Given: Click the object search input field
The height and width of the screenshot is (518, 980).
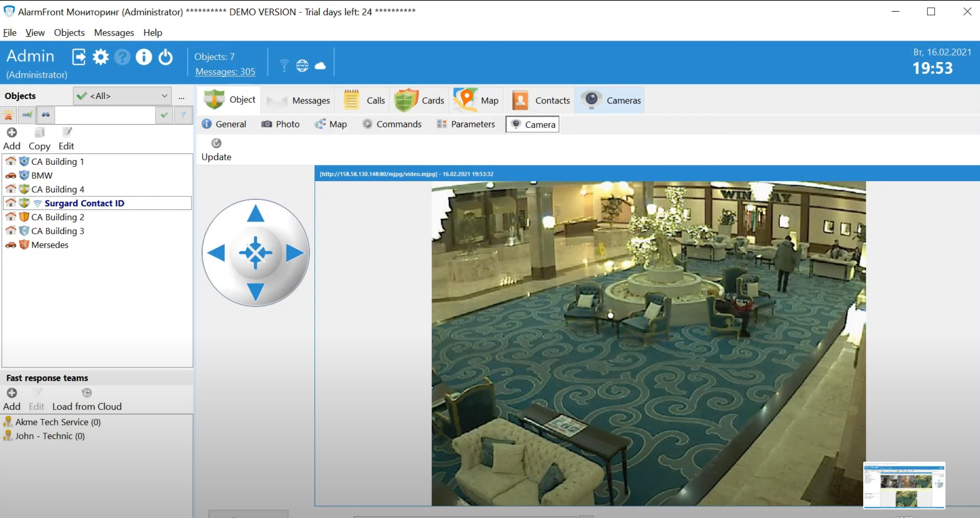Looking at the screenshot, I should pyautogui.click(x=106, y=115).
